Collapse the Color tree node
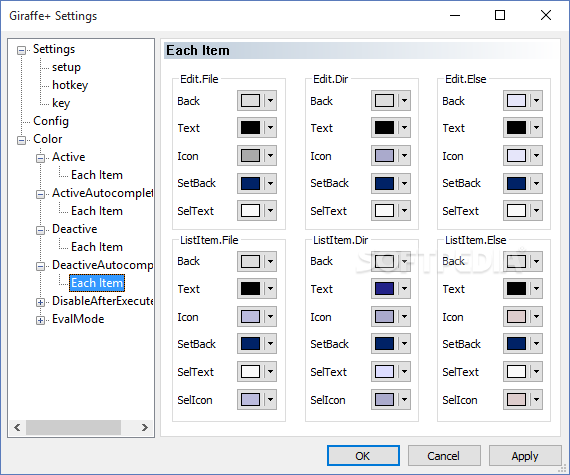The width and height of the screenshot is (570, 475). [21, 140]
